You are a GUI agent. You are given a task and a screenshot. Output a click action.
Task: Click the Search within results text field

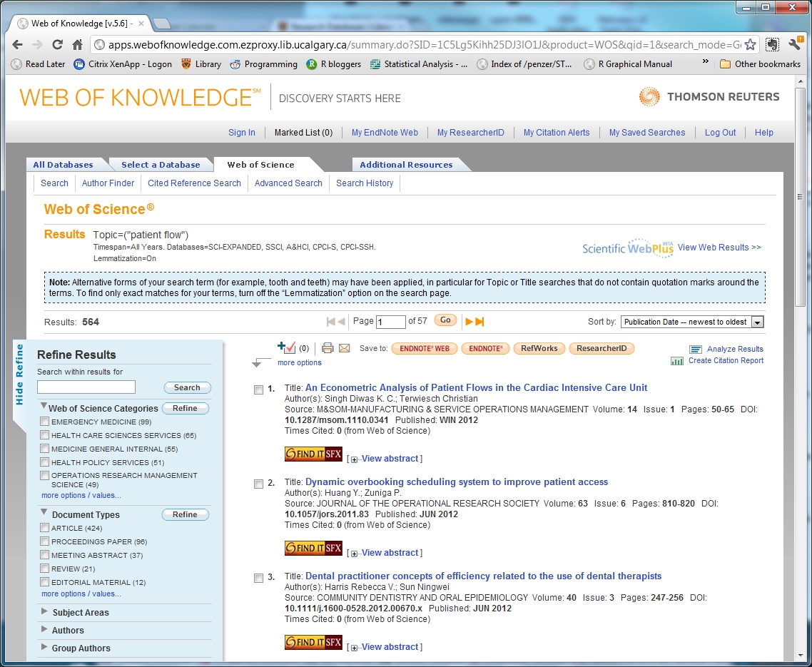86,387
